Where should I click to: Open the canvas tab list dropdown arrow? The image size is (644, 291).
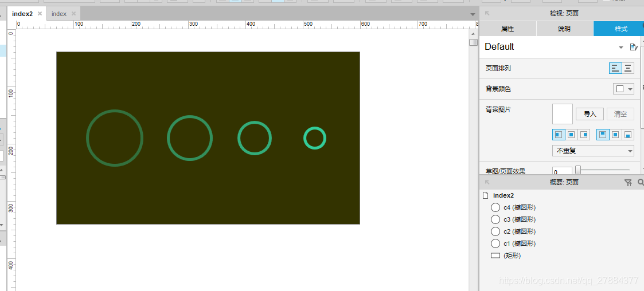coord(473,14)
